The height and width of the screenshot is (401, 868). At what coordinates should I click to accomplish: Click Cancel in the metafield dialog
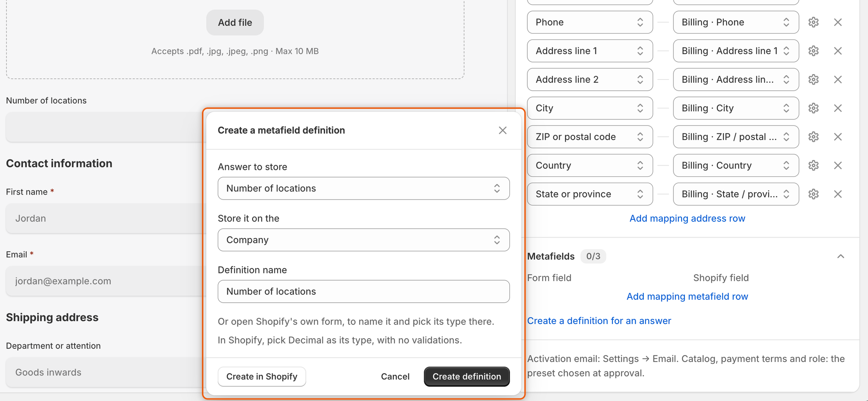[395, 376]
